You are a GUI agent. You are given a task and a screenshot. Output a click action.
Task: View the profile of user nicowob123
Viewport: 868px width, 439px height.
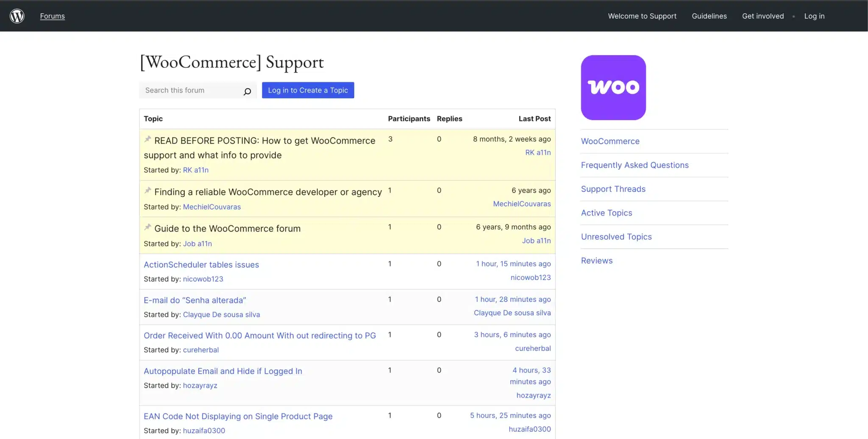pos(203,279)
